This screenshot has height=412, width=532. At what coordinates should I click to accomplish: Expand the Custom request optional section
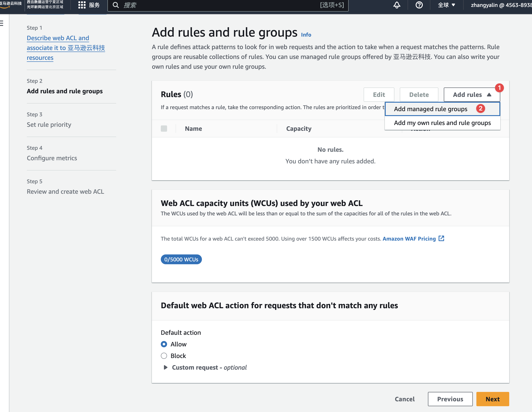[166, 367]
